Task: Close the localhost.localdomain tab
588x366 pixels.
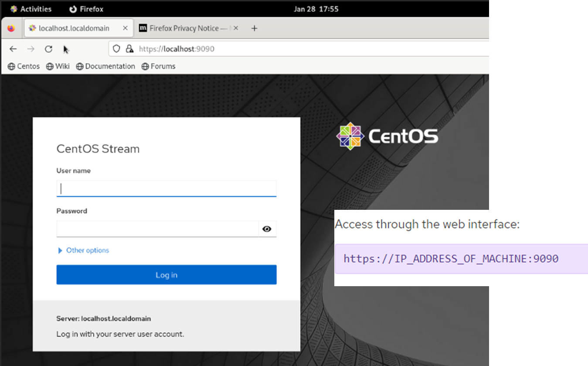Action: point(125,28)
